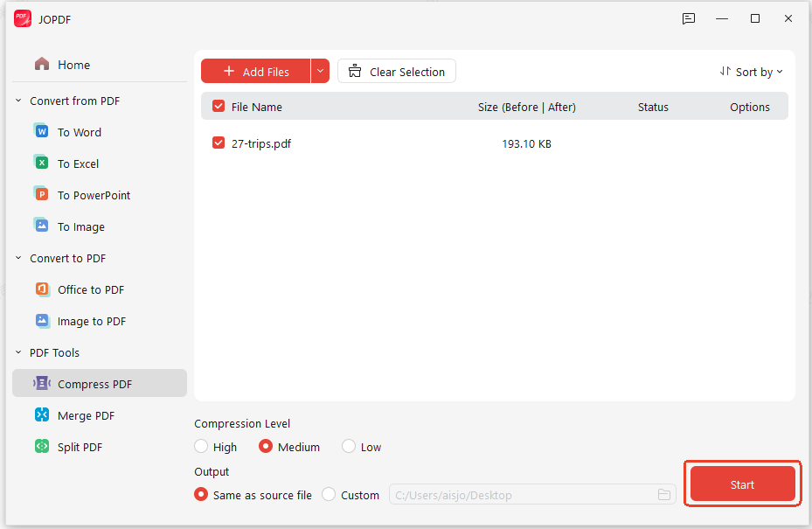Click the Home house icon
The image size is (812, 529).
point(42,64)
